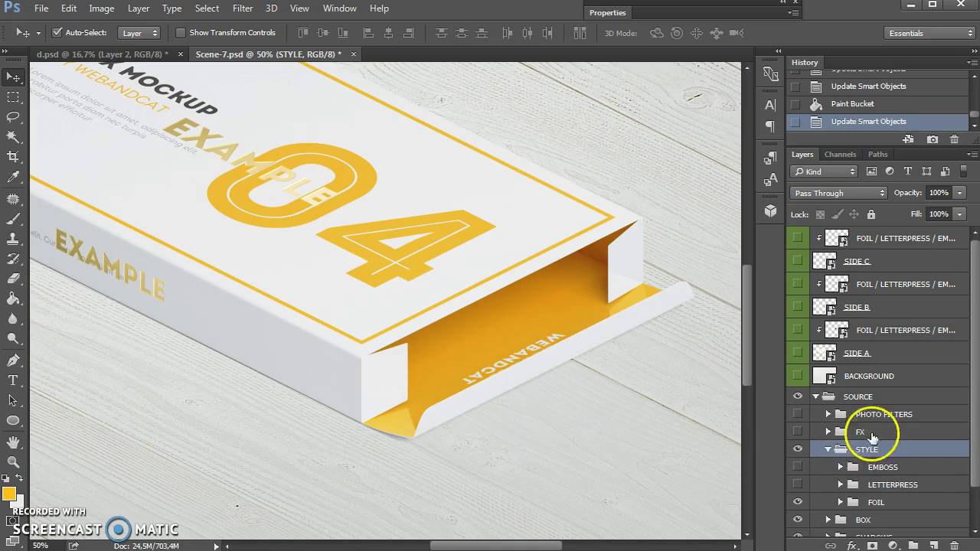Delete current state in History panel
This screenshot has width=980, height=551.
(954, 139)
